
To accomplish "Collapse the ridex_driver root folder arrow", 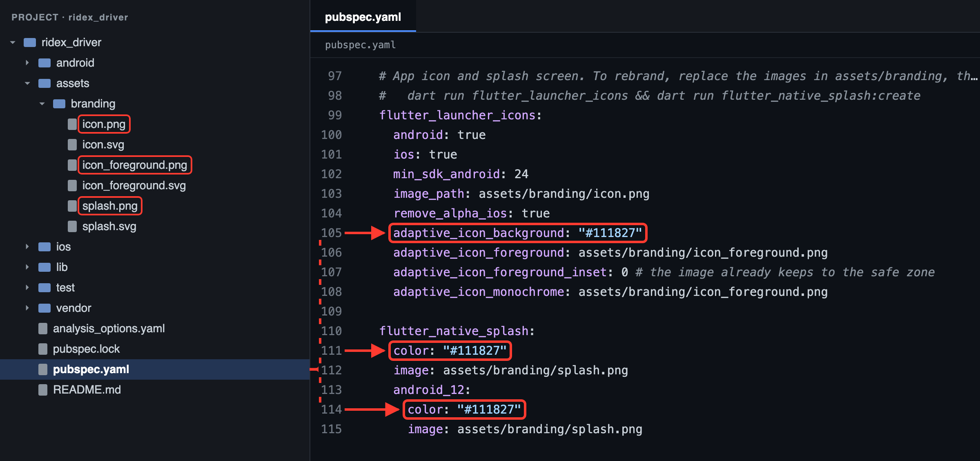I will tap(13, 43).
